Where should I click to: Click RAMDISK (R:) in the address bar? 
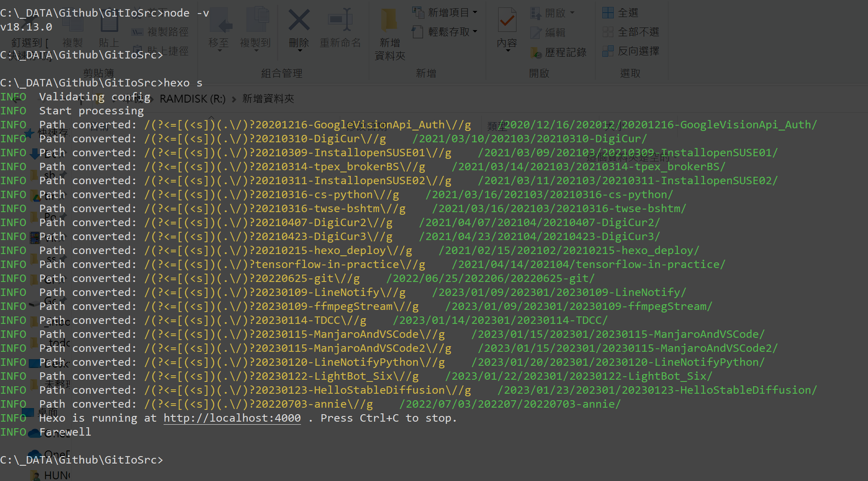pyautogui.click(x=192, y=99)
